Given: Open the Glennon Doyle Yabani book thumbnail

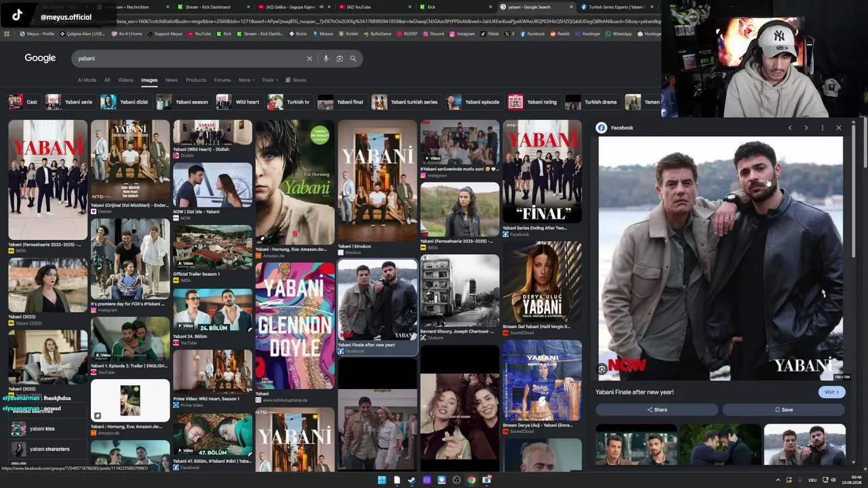Looking at the screenshot, I should point(295,325).
